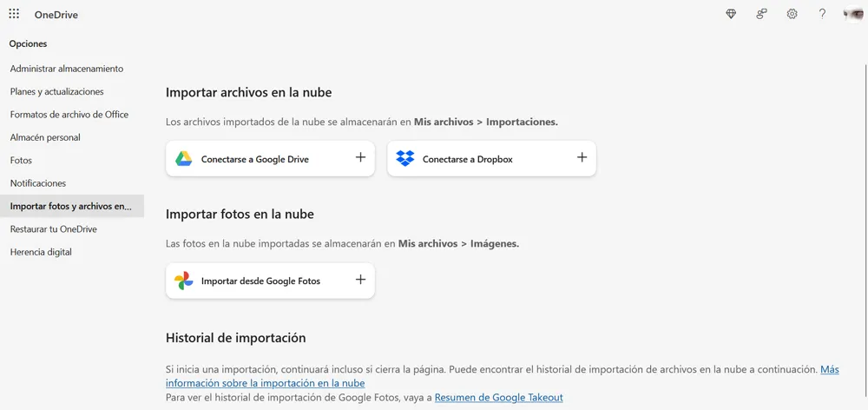
Task: Open the help question mark icon
Action: click(x=822, y=14)
